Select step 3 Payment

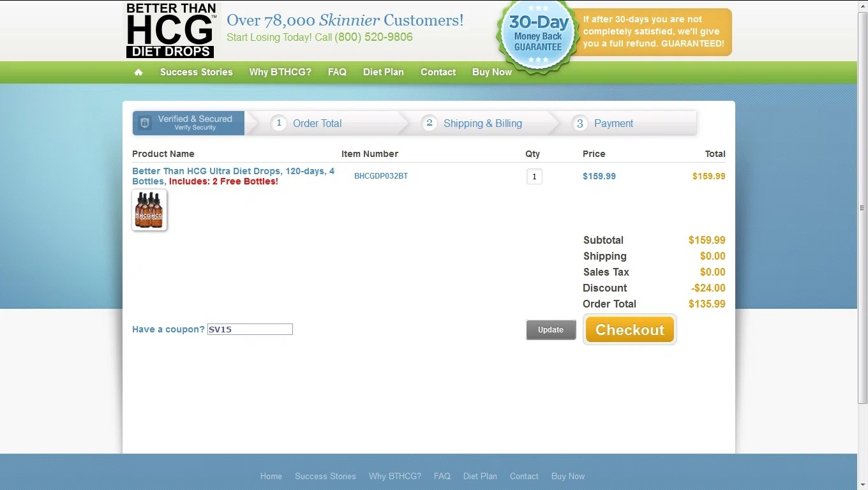(x=603, y=123)
